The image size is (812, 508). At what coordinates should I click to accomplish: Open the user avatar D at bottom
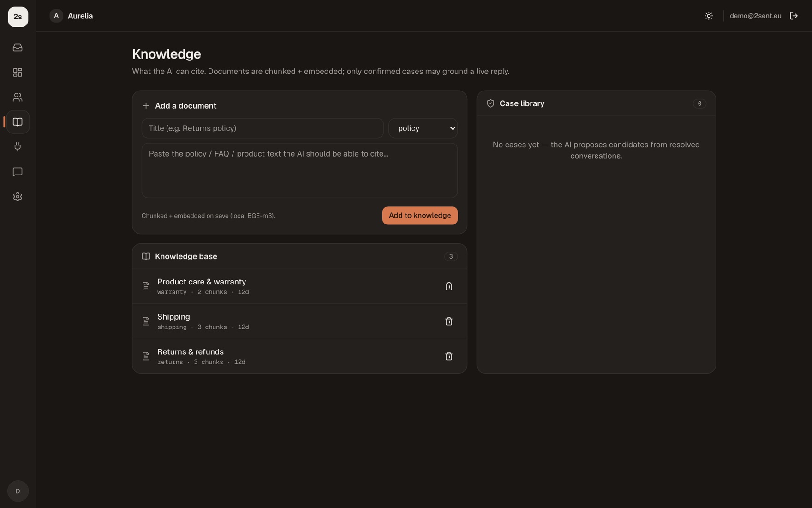click(x=18, y=491)
